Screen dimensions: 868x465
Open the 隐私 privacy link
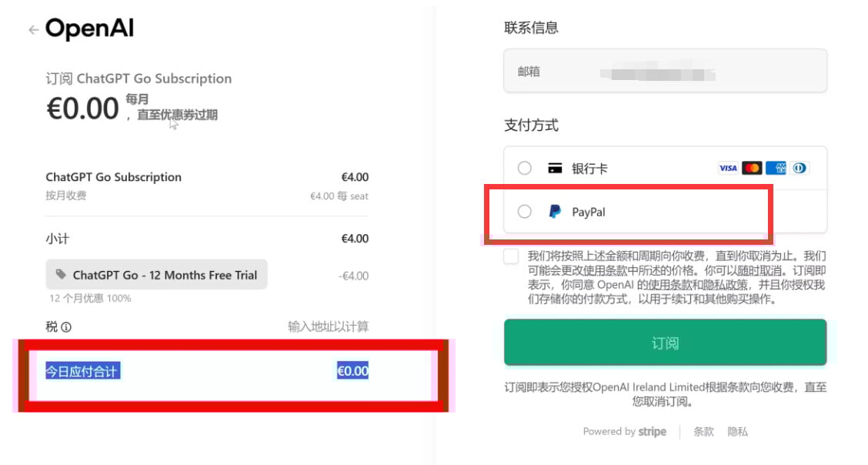[x=737, y=432]
